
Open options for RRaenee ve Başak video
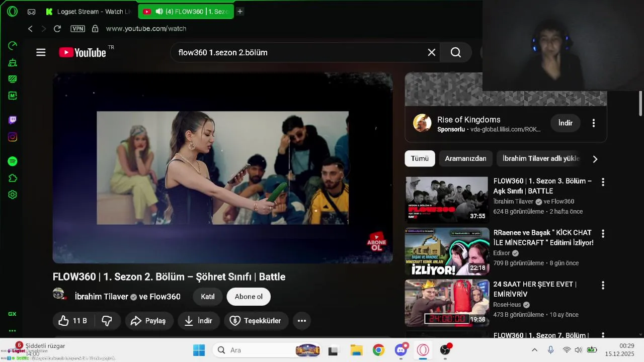pos(603,234)
